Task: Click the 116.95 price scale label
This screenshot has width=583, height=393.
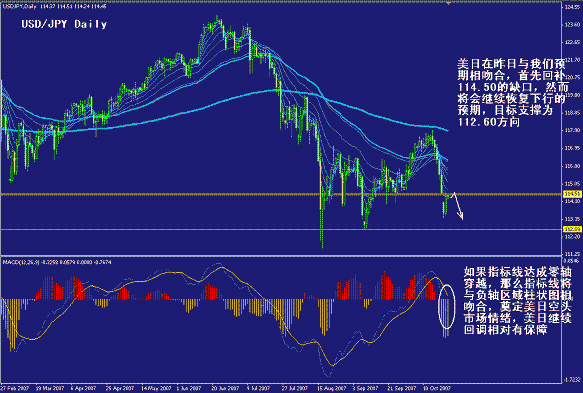Action: [573, 148]
